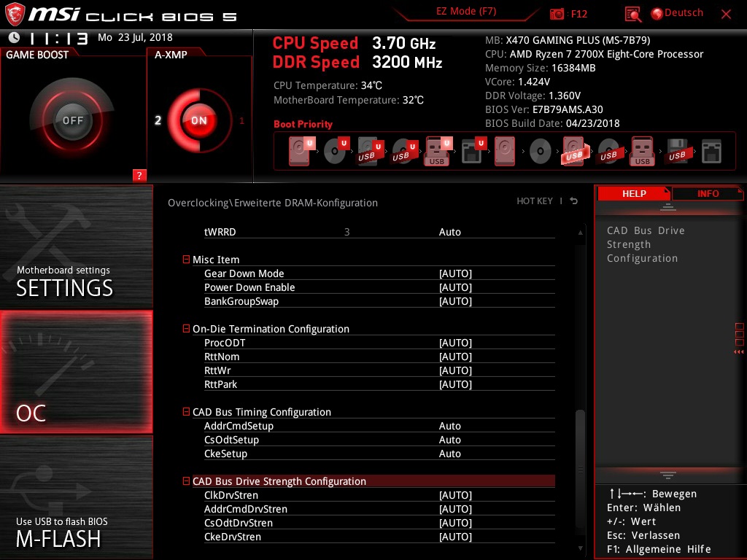The height and width of the screenshot is (560, 747).
Task: Click the settings list scrollbar thumb
Action: [x=580, y=469]
